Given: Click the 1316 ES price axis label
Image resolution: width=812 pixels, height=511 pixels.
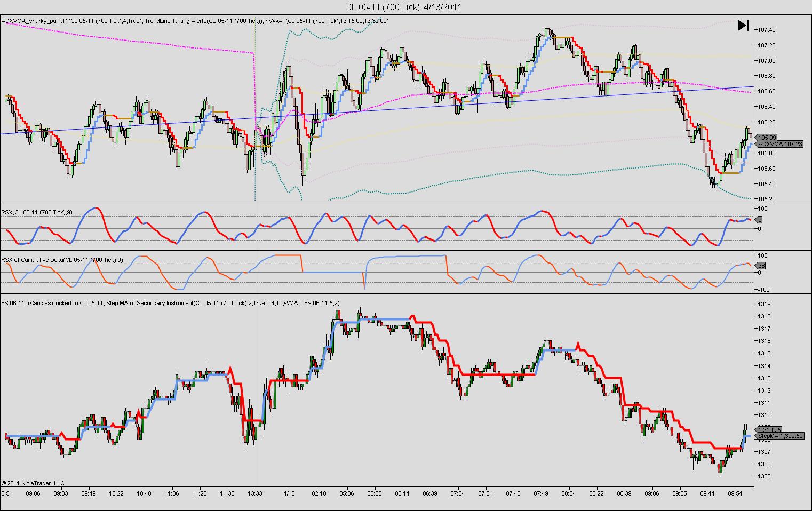Looking at the screenshot, I should point(764,341).
